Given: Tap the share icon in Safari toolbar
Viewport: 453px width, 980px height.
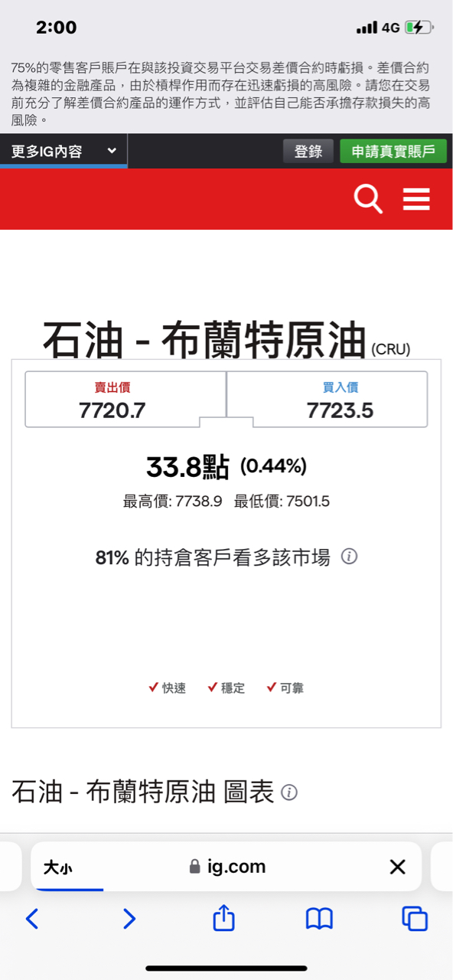Looking at the screenshot, I should coord(223,917).
